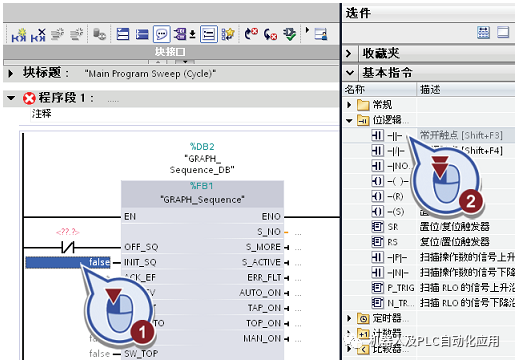The height and width of the screenshot is (364, 516).
Task: Click update inconsistent block calls icon
Action: point(289,34)
